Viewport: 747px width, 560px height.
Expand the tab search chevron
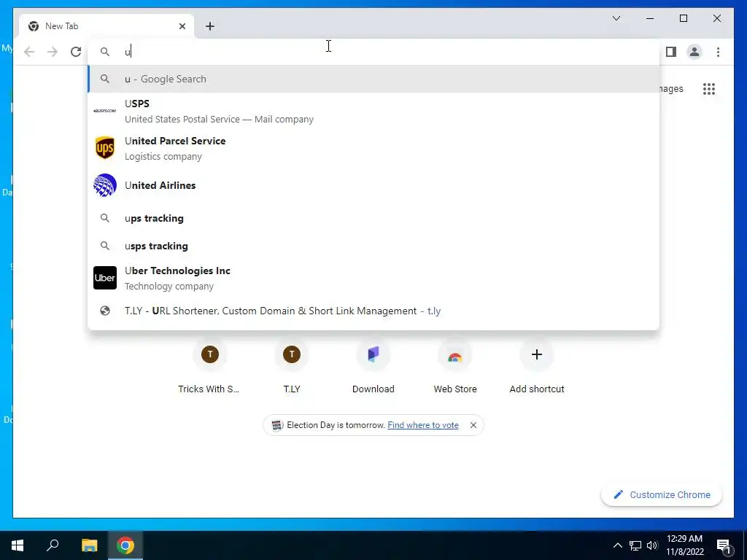coord(616,18)
